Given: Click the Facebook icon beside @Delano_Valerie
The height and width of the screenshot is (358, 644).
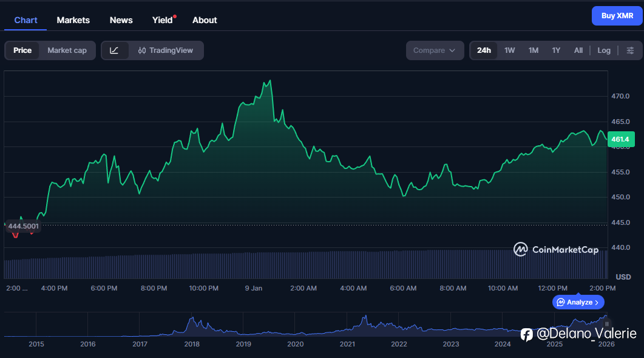Looking at the screenshot, I should 527,334.
